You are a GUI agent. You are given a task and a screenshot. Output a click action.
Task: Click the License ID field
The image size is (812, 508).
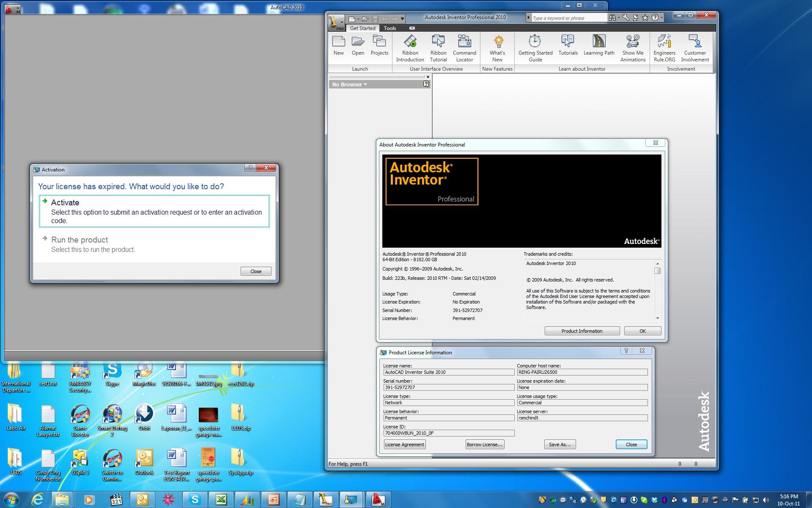tap(449, 433)
